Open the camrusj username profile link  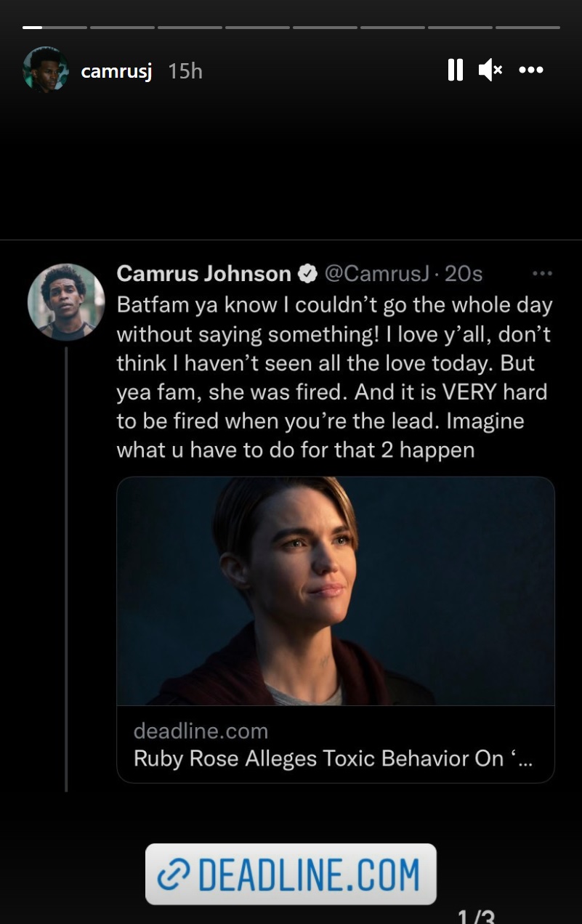coord(116,70)
